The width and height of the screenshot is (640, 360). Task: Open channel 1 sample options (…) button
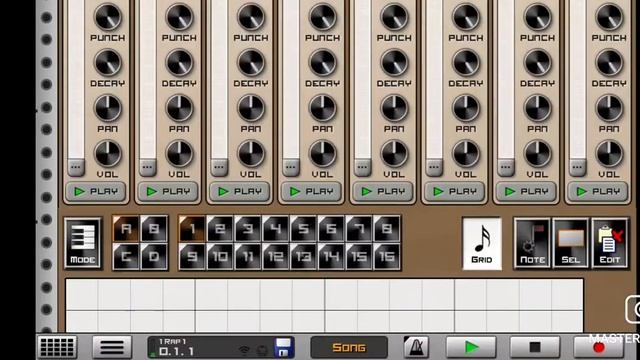tap(76, 167)
